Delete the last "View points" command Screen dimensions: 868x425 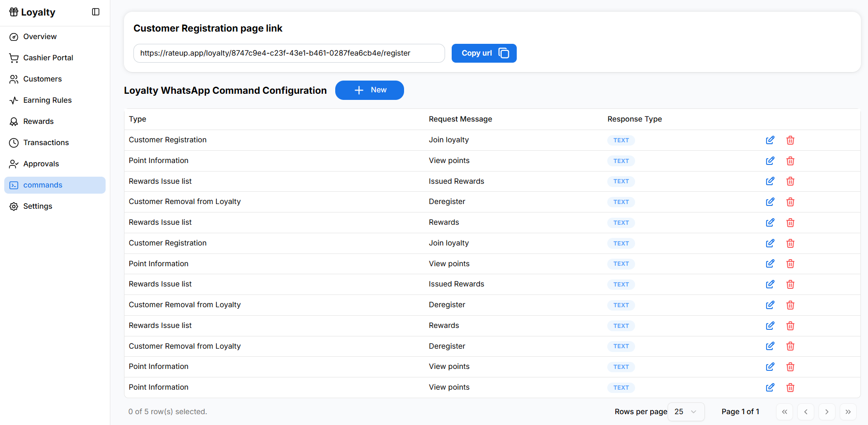(x=790, y=387)
